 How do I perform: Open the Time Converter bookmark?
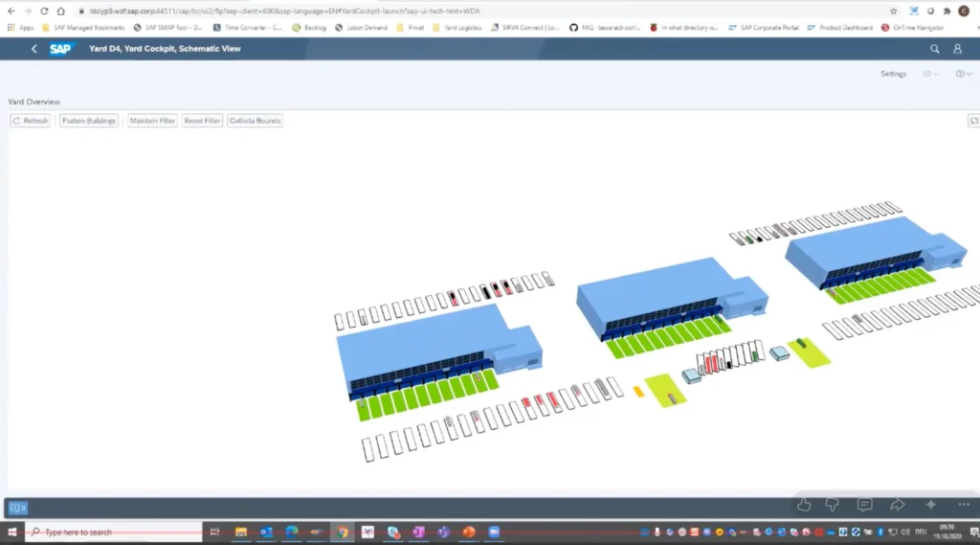pos(248,28)
